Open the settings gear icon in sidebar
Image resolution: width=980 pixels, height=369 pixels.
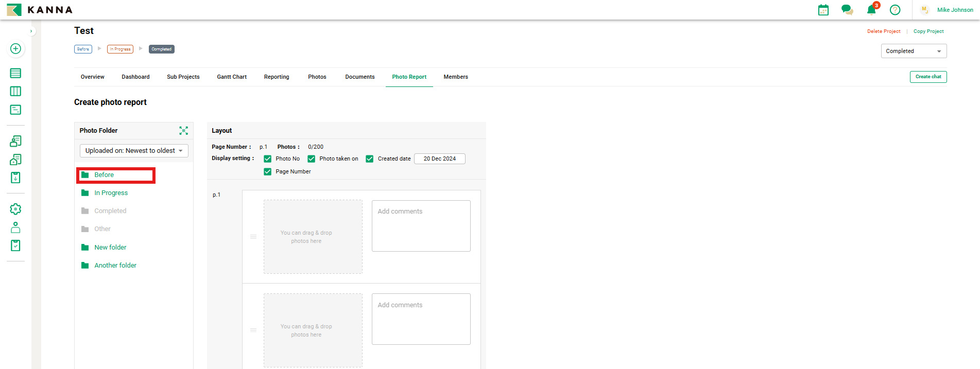click(15, 209)
